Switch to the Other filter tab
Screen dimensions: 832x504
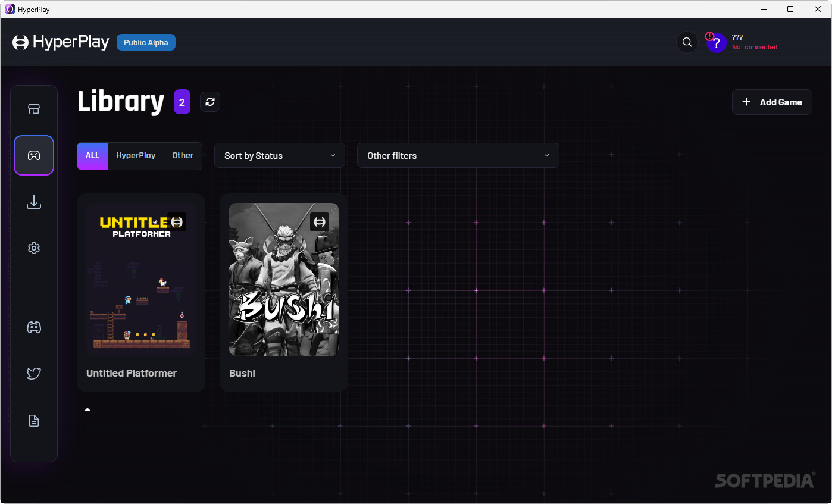(183, 156)
